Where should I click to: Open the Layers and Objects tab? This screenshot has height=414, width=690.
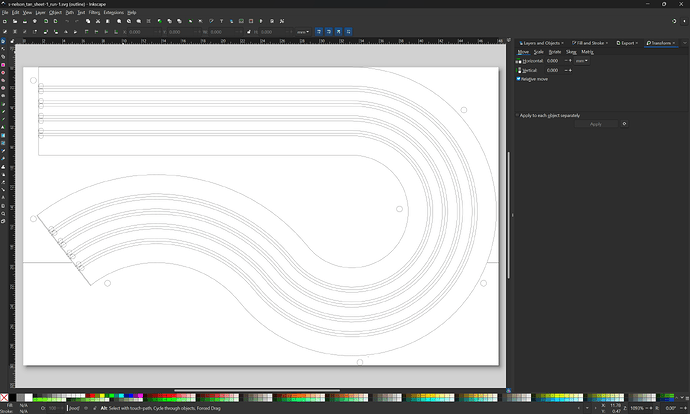click(540, 43)
